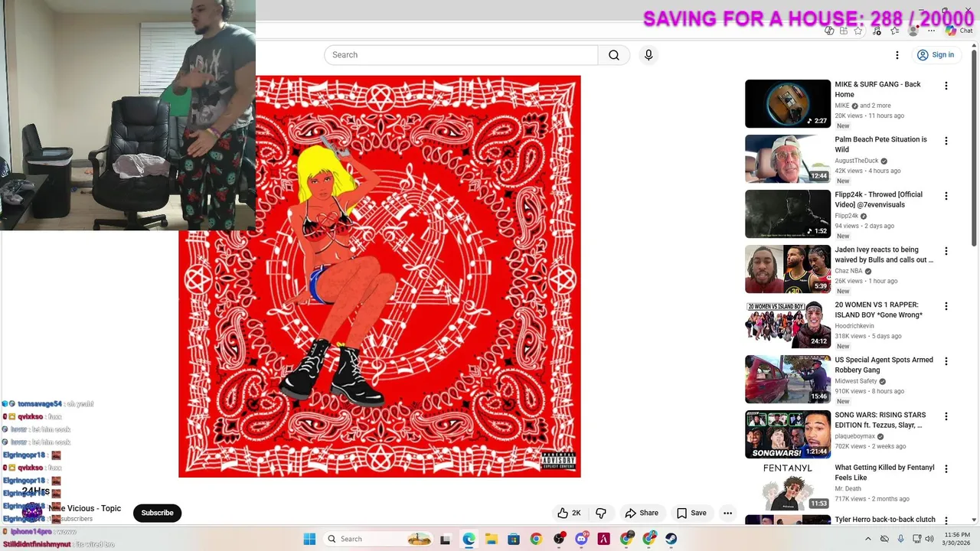Open options for SONG WARS video
980x551 pixels.
pos(946,417)
